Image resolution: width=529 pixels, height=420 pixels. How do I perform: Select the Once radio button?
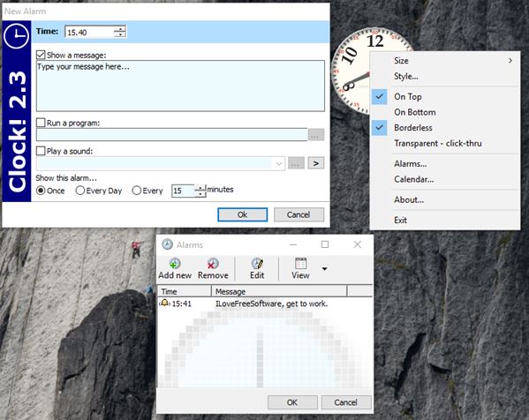coord(41,191)
